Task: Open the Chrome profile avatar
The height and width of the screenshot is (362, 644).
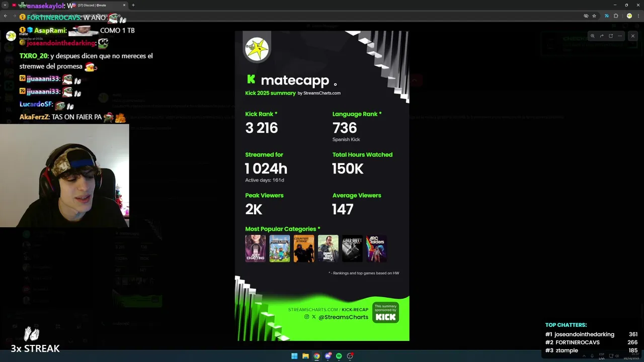Action: 629,16
